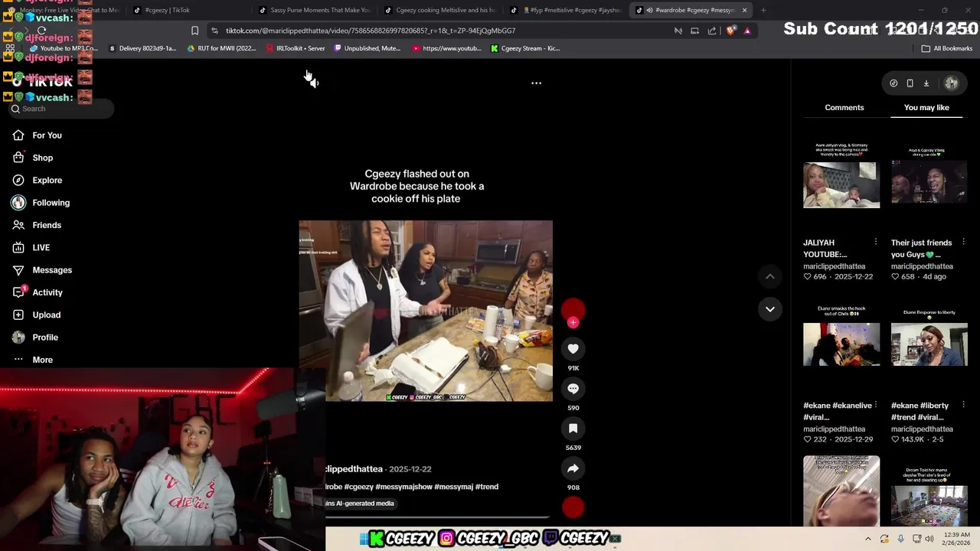Screen dimensions: 980x551
Task: Open the All Bookmarks folder
Action: (947, 48)
